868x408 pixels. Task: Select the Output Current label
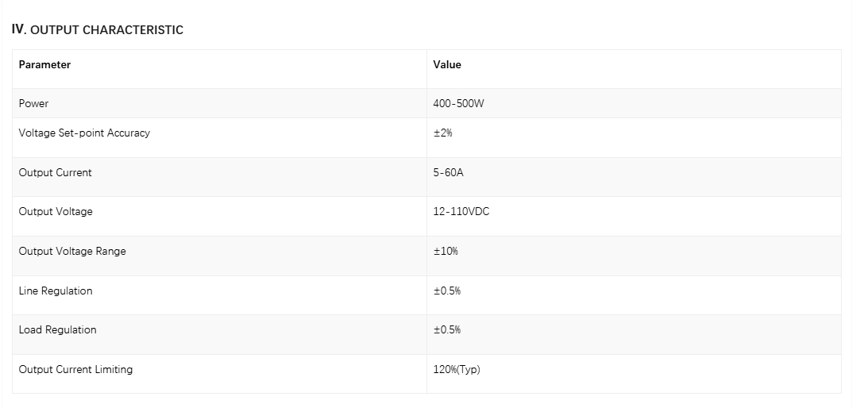click(56, 173)
